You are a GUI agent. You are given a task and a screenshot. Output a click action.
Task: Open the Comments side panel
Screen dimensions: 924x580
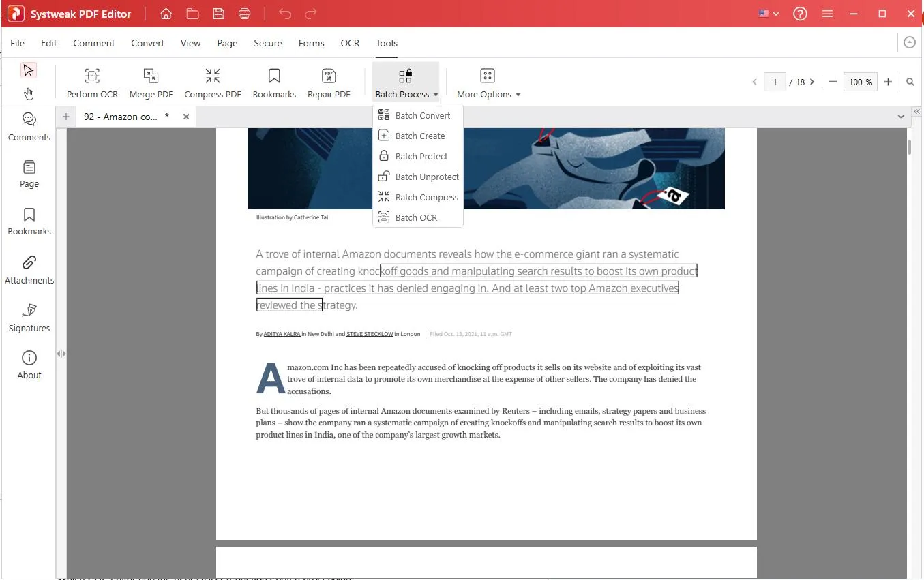(29, 127)
